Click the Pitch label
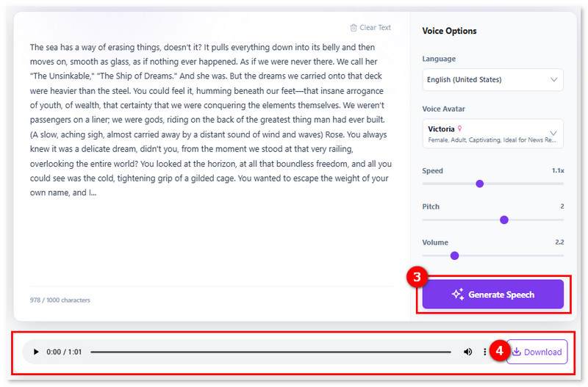The image size is (588, 387). [431, 207]
